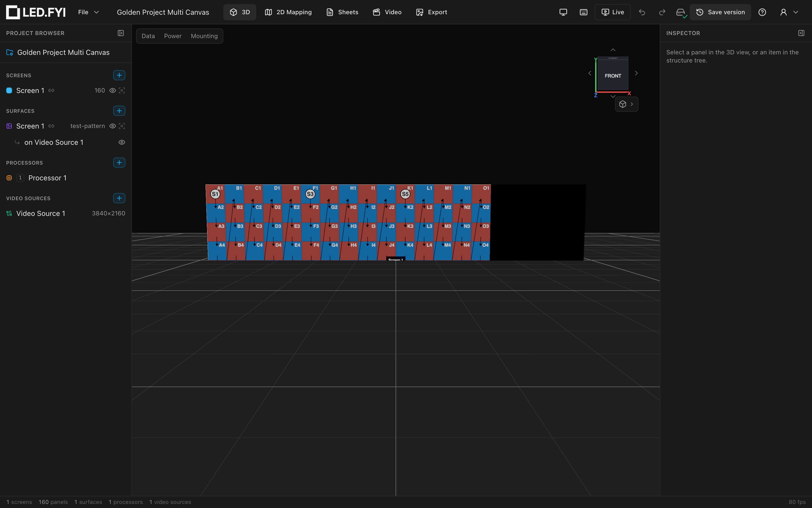
Task: Rotate view with left arrow of cube
Action: [x=589, y=73]
